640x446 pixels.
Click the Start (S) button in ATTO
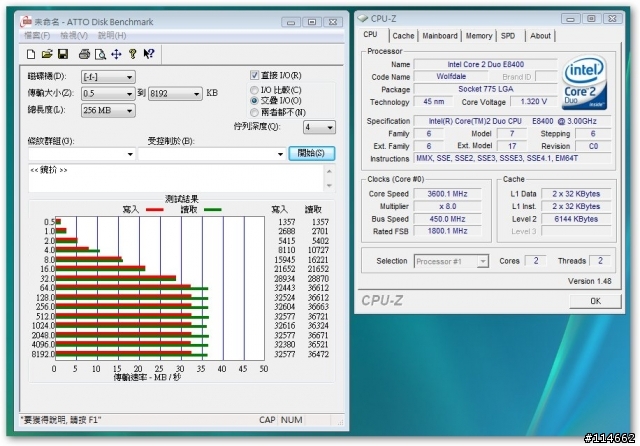(x=311, y=153)
